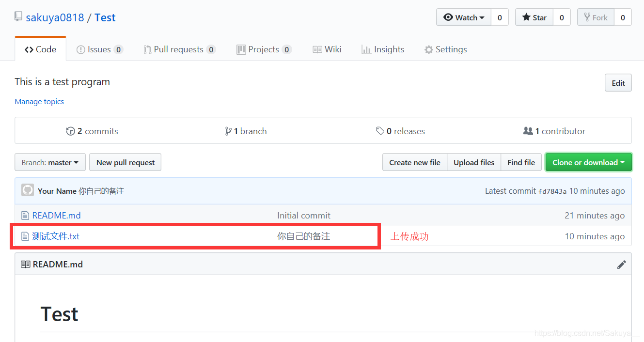Click the people icon beside 1 contributor
Viewport: 644px width, 342px height.
click(x=528, y=131)
